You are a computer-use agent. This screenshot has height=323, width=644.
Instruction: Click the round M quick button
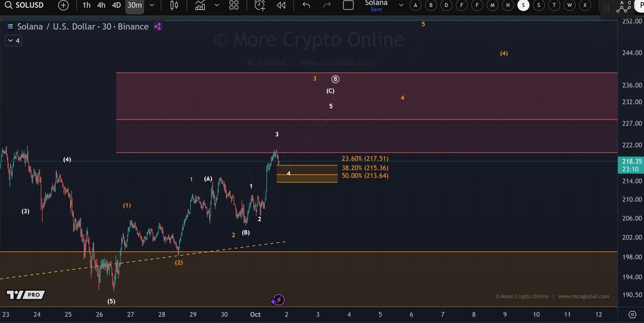[493, 5]
